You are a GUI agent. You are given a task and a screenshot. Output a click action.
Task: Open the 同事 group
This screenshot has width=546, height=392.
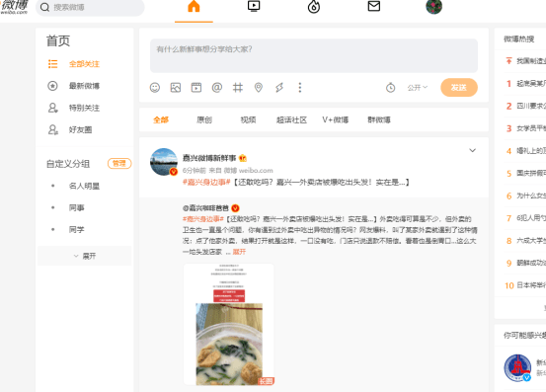(x=77, y=207)
